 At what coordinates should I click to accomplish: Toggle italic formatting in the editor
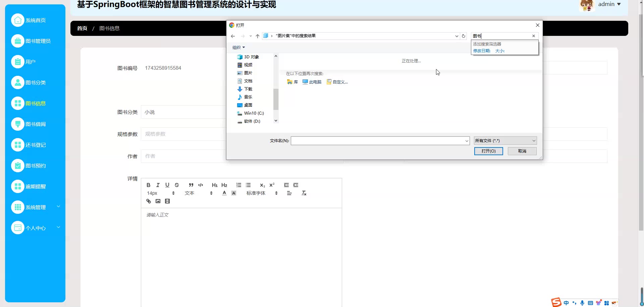coord(158,185)
